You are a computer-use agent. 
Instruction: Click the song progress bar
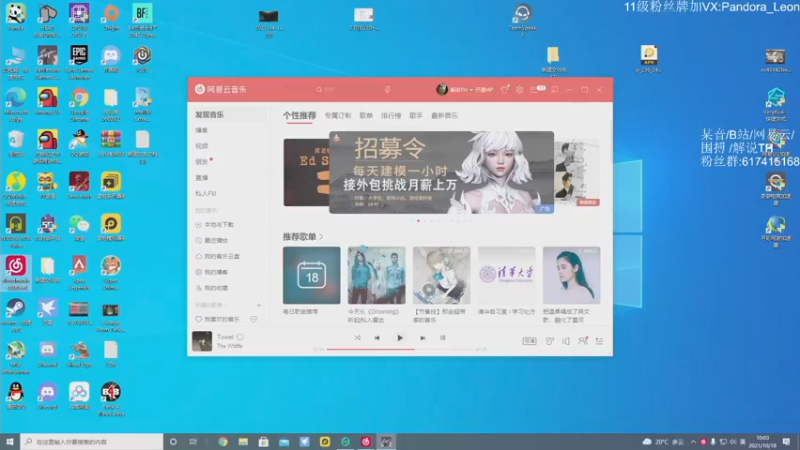(x=400, y=349)
